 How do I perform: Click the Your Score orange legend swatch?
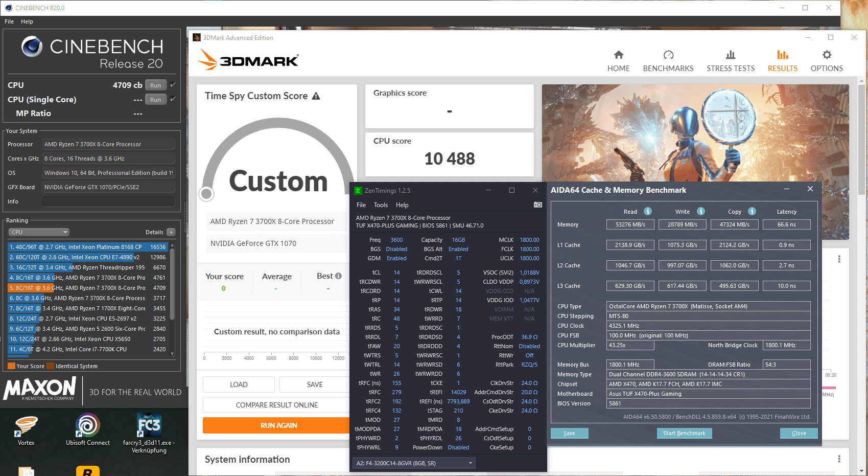pos(11,366)
